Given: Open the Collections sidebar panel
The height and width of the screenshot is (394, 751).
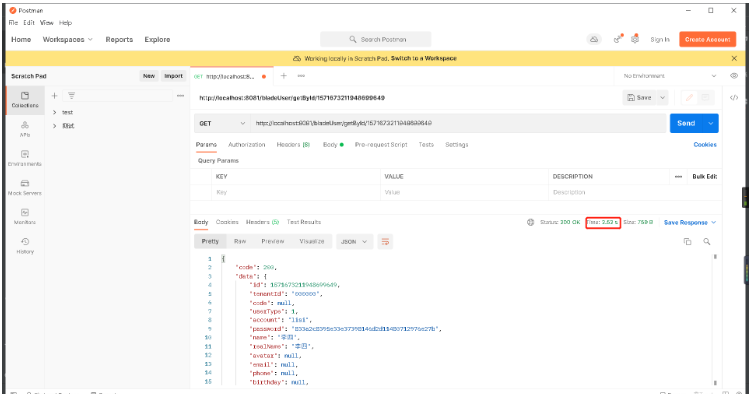Looking at the screenshot, I should coord(25,100).
